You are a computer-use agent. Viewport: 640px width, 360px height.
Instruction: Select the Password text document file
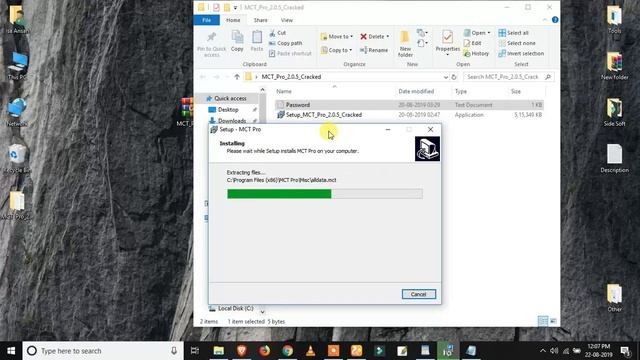pos(409,105)
